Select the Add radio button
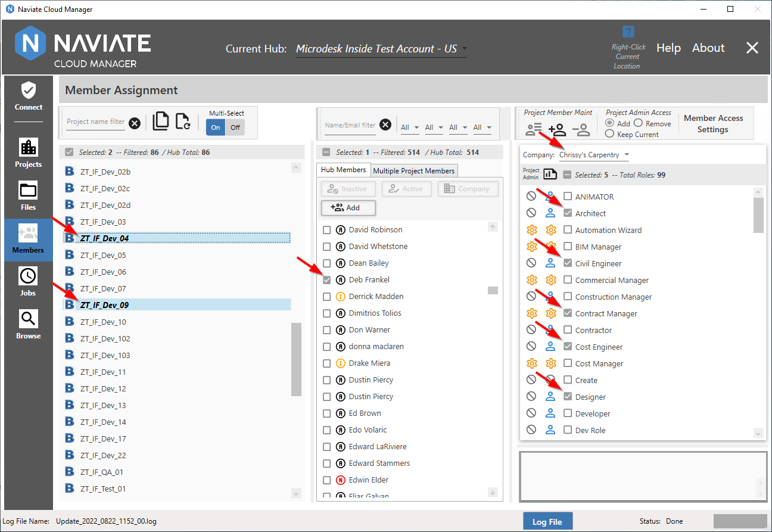Image resolution: width=772 pixels, height=532 pixels. pos(609,123)
